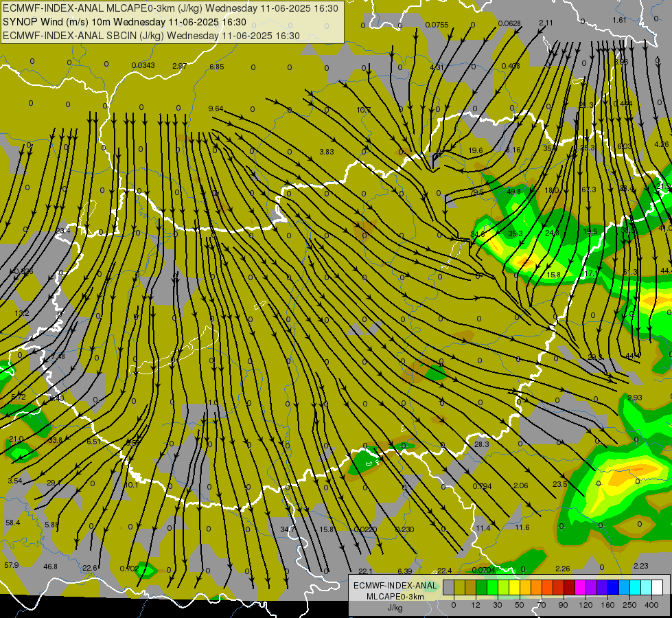
Task: Click the map value 33.8
Action: tap(55, 440)
